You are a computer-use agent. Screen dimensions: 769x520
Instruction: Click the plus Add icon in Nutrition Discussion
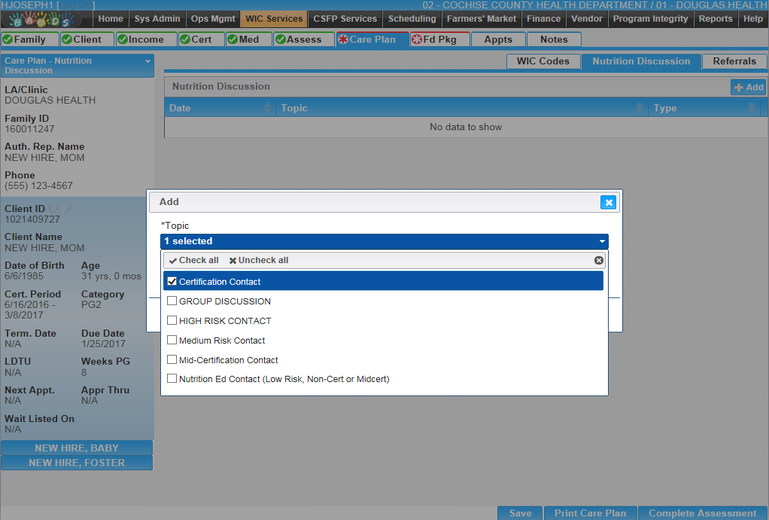pyautogui.click(x=739, y=88)
